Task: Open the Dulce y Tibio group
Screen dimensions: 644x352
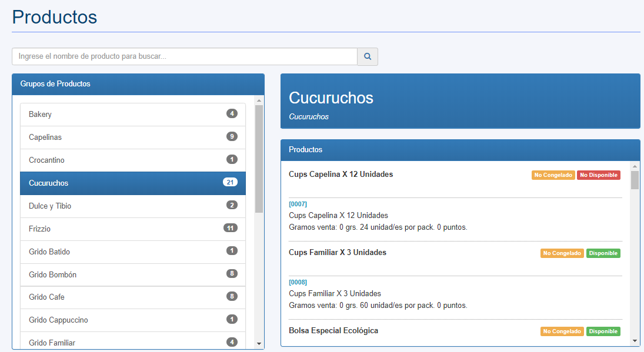Action: 133,206
